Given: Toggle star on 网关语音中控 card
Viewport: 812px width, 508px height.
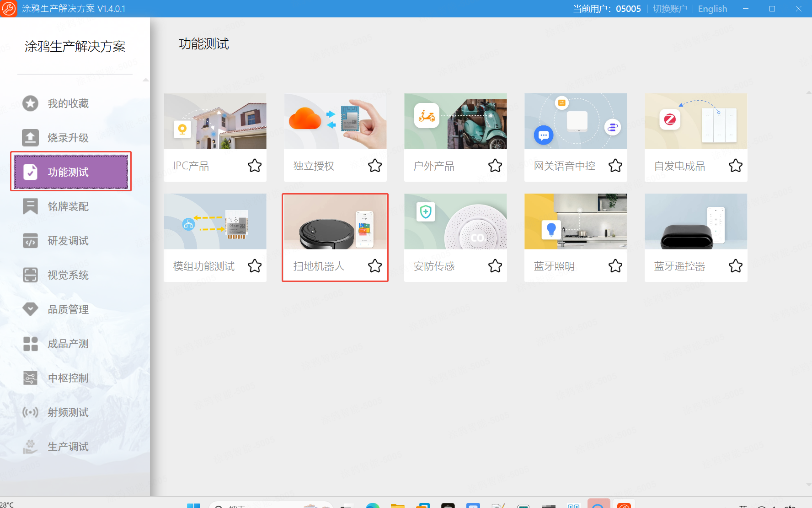Looking at the screenshot, I should pyautogui.click(x=615, y=165).
